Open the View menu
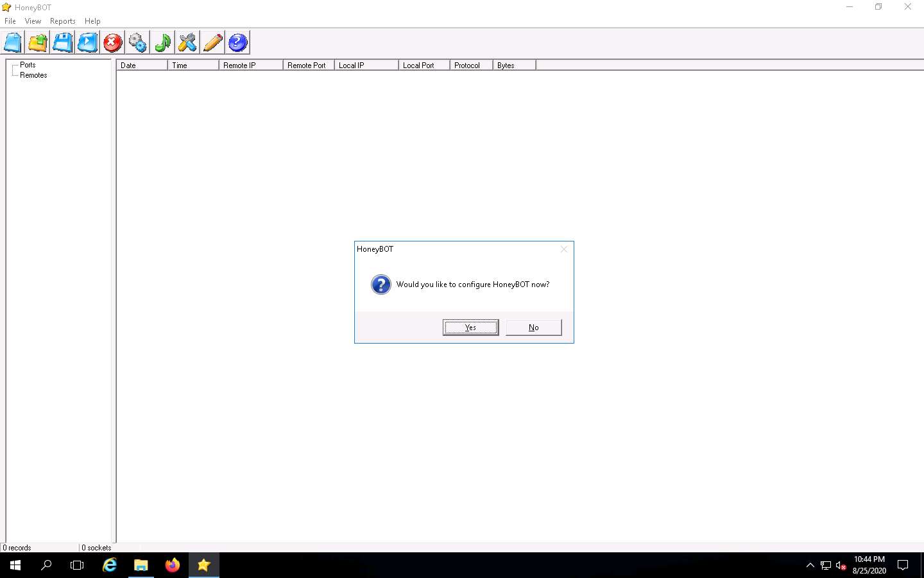 33,21
